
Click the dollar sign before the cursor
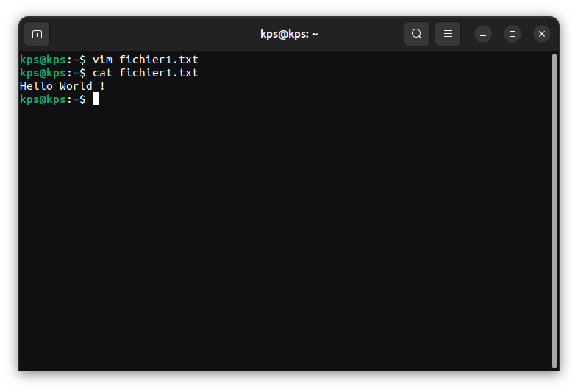82,99
